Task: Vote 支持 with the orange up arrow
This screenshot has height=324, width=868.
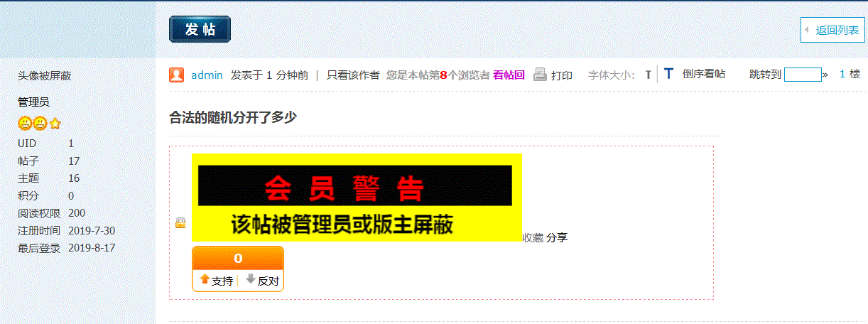Action: pyautogui.click(x=217, y=281)
